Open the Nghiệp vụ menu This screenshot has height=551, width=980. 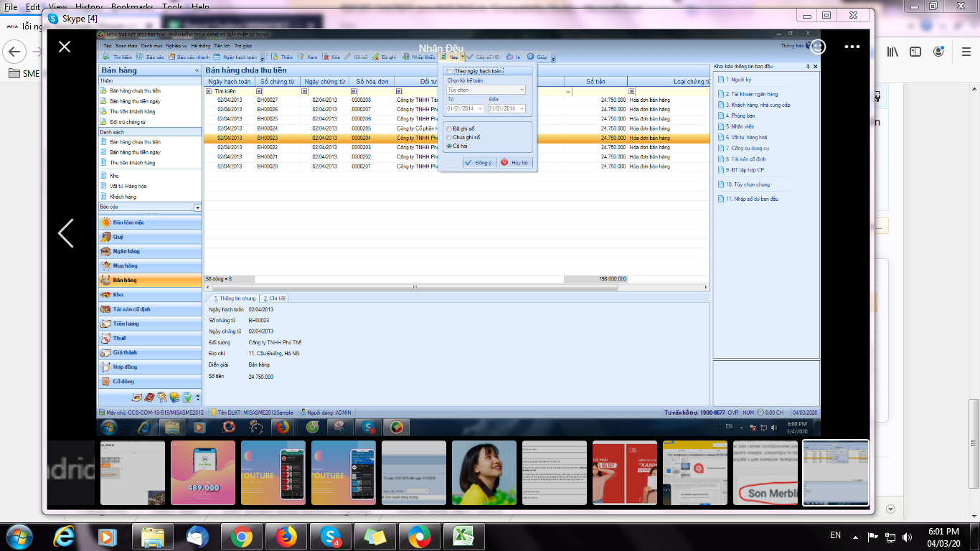click(x=176, y=45)
